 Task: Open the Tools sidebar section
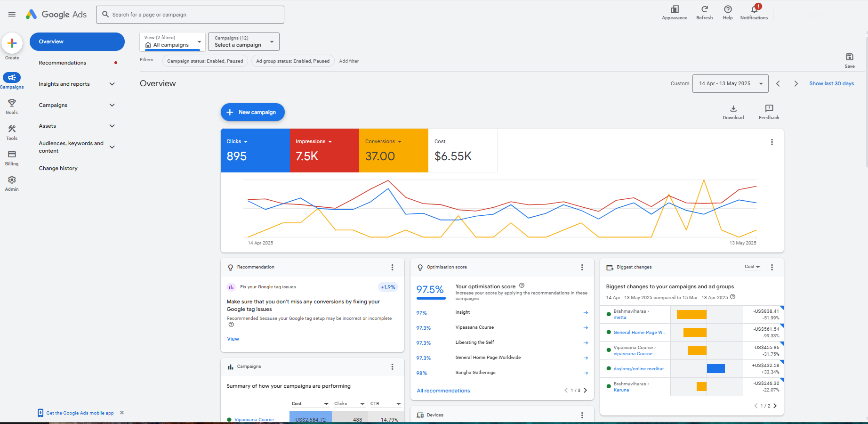tap(12, 132)
